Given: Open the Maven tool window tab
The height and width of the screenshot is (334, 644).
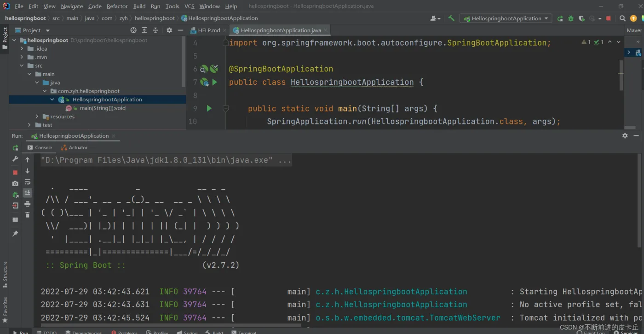Looking at the screenshot, I should [634, 30].
